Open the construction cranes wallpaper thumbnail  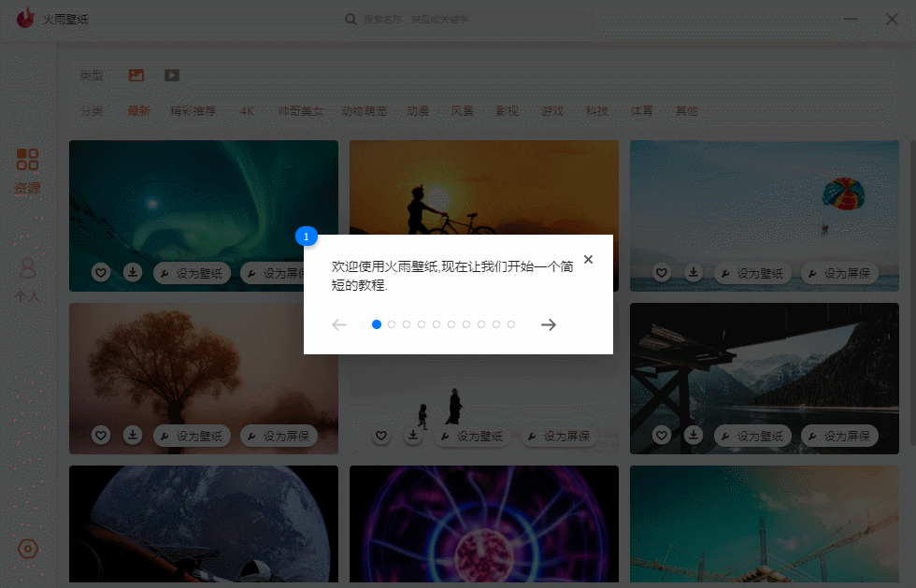tap(765, 523)
